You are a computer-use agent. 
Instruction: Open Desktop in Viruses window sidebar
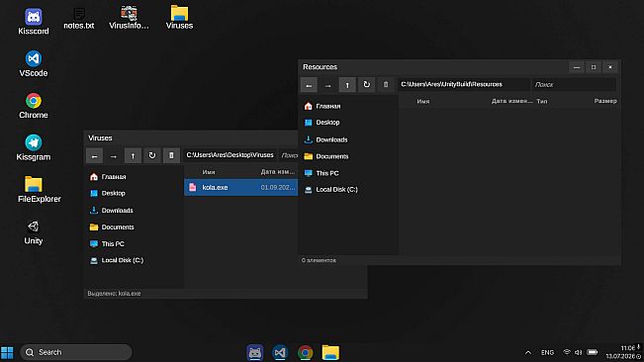click(x=107, y=193)
